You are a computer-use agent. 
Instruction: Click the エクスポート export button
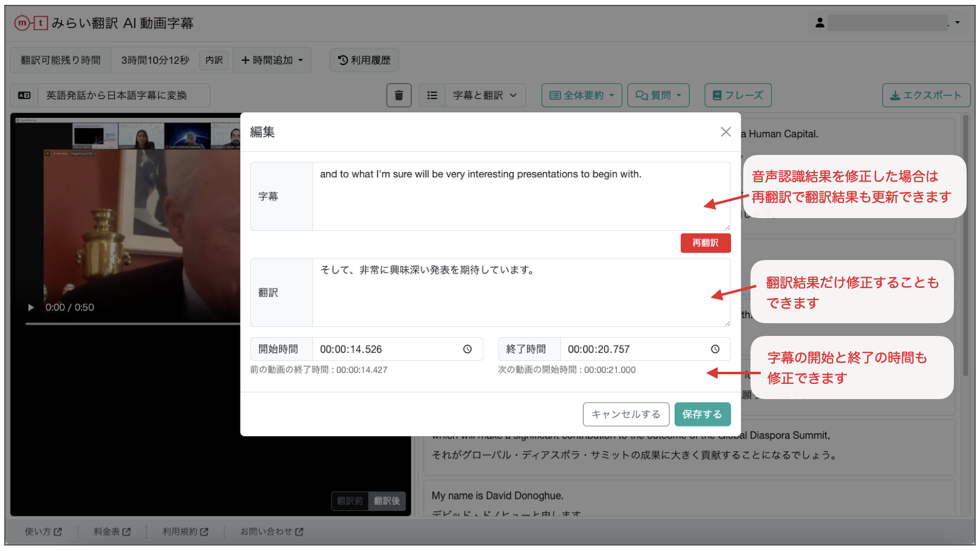tap(926, 95)
